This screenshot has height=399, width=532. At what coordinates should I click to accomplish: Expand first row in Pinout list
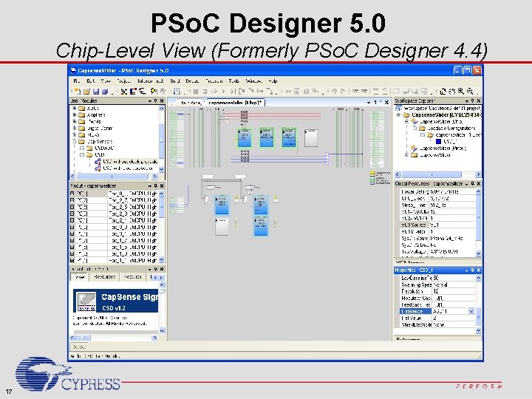coord(72,194)
